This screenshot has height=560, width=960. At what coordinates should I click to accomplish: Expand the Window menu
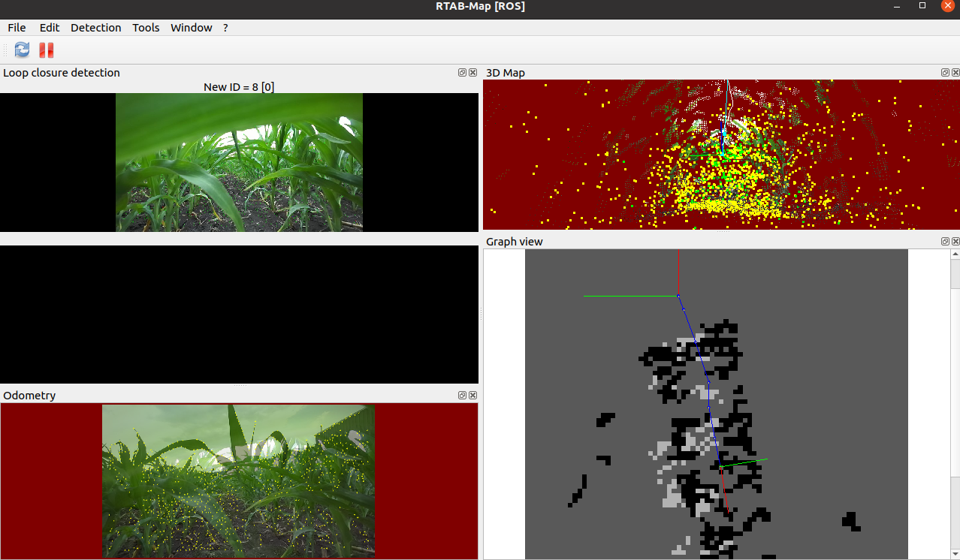pos(191,28)
